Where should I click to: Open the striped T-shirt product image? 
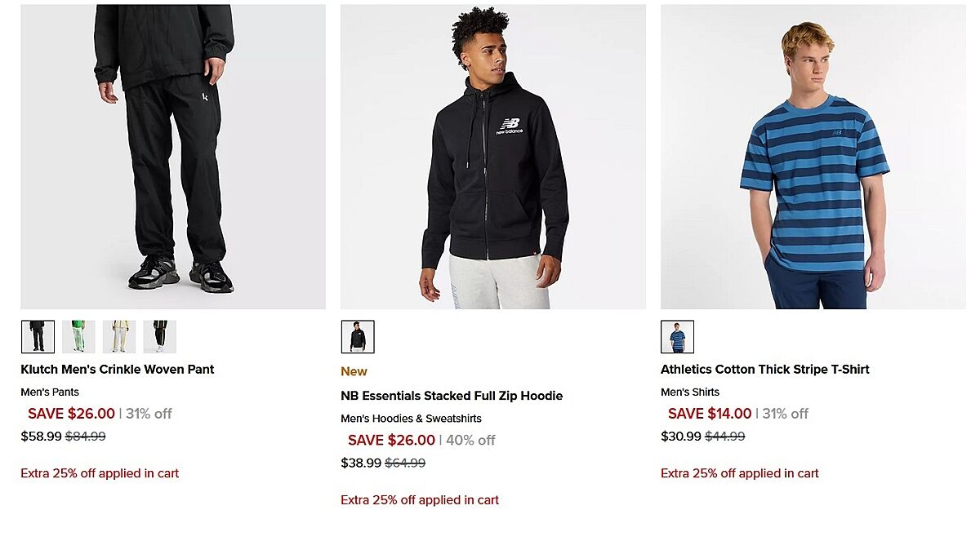[x=813, y=157]
